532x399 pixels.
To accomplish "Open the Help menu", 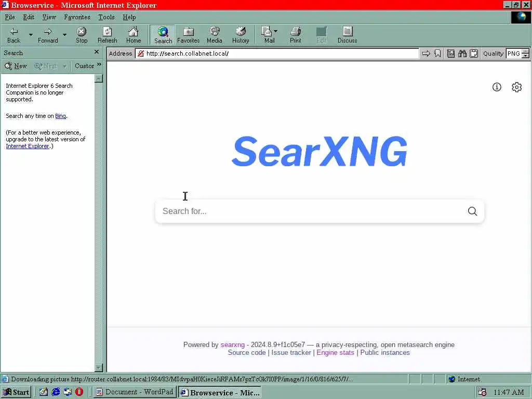I will 129,17.
